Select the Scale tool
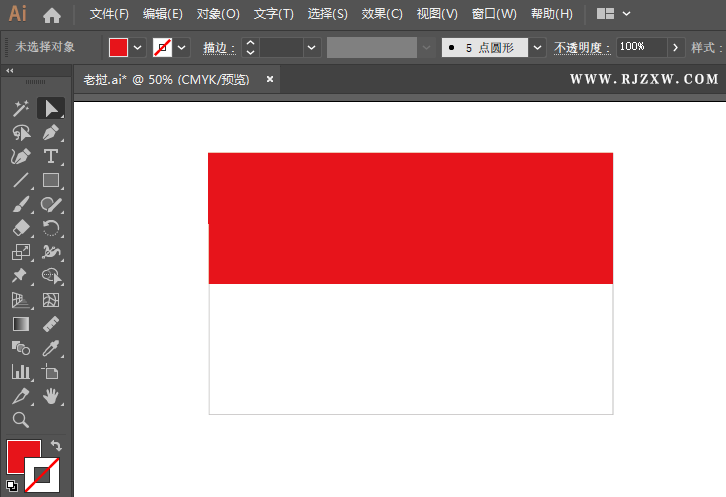The image size is (726, 497). click(21, 252)
